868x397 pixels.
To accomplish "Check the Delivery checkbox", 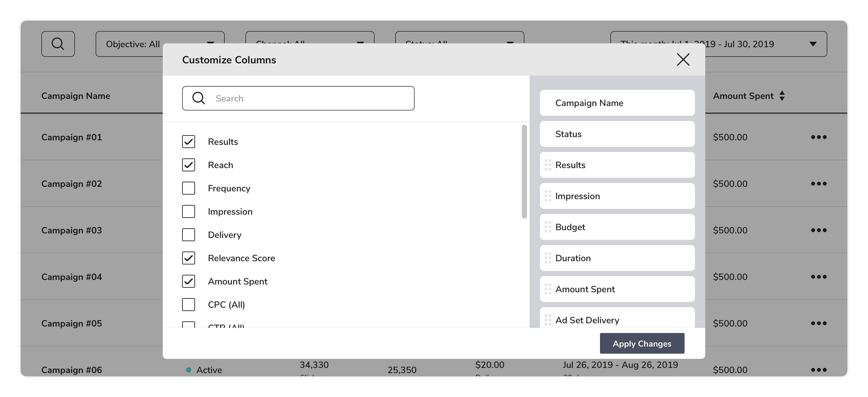I will (x=188, y=235).
